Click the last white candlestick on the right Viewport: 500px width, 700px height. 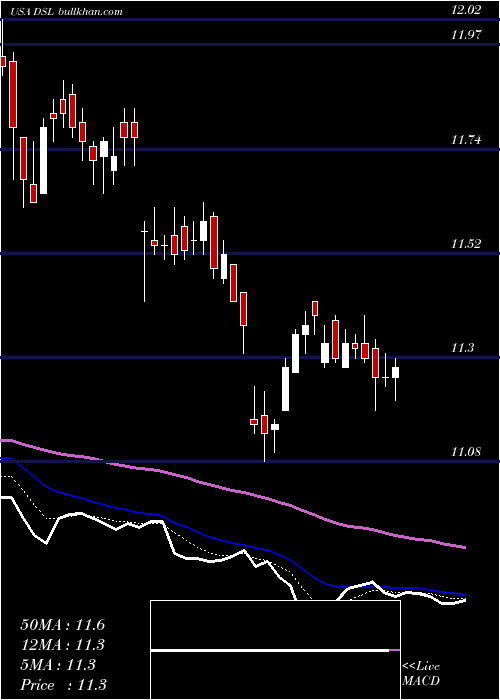tap(396, 372)
